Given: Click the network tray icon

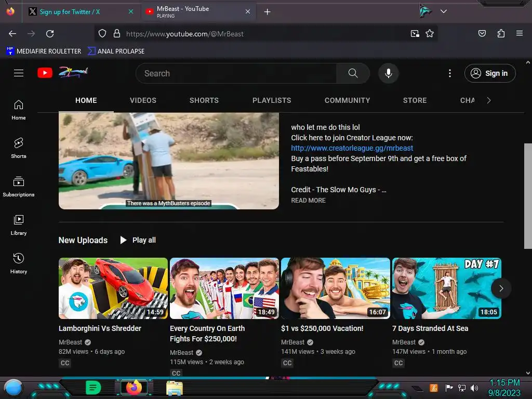Looking at the screenshot, I should click(x=461, y=388).
